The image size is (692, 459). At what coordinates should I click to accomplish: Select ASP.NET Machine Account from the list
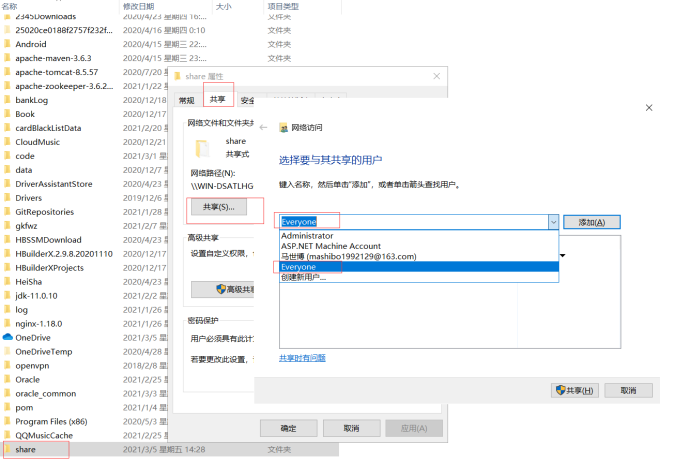(419, 246)
